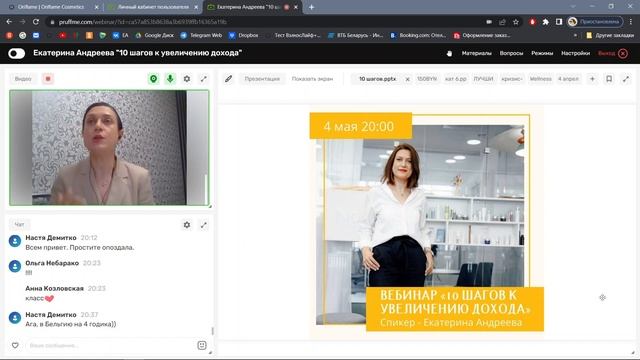The height and width of the screenshot is (360, 640).
Task: Switch to Показать экран tab
Action: [312, 79]
